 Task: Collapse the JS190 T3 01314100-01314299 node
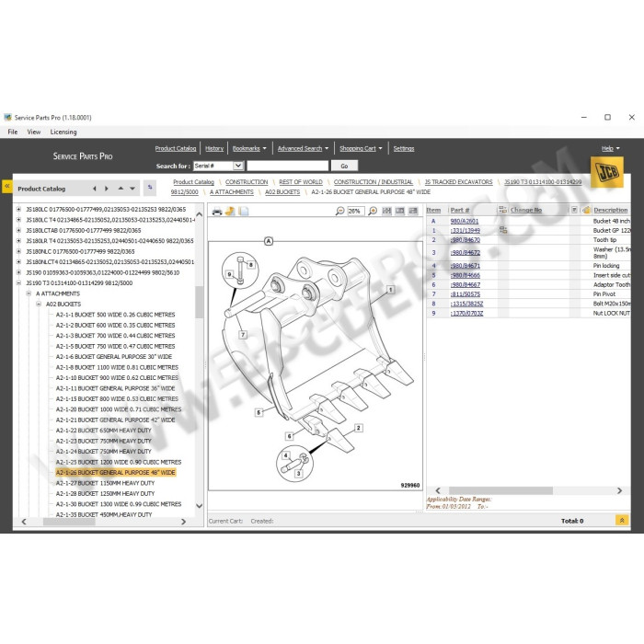tap(18, 283)
